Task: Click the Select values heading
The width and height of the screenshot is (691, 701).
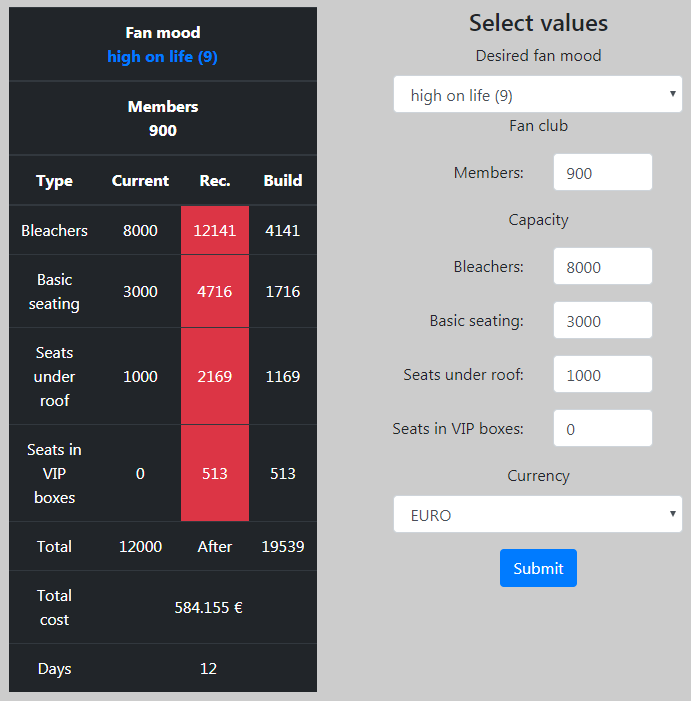Action: click(x=538, y=23)
